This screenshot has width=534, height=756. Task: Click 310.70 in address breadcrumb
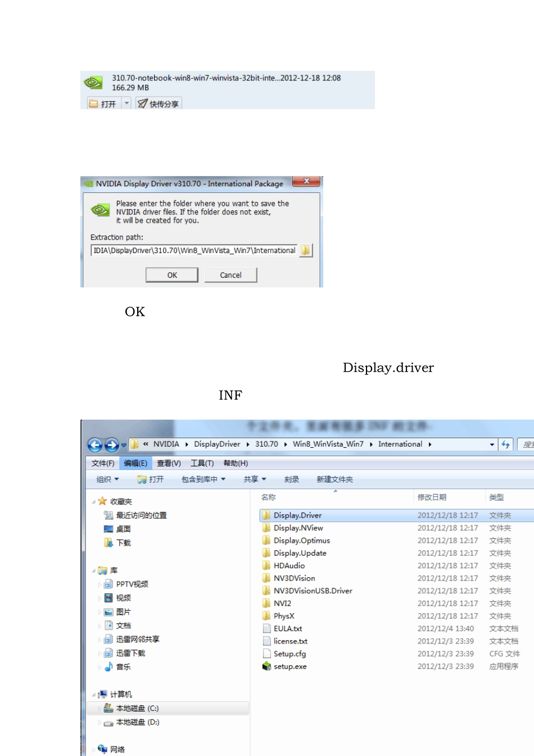coord(266,444)
